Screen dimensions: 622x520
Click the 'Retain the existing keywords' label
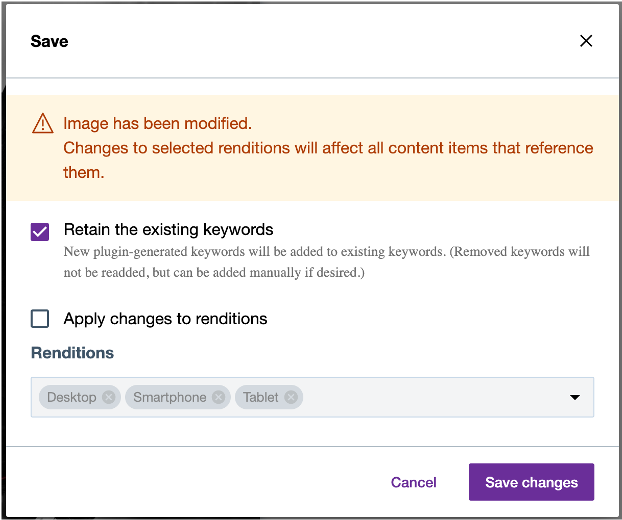click(168, 229)
